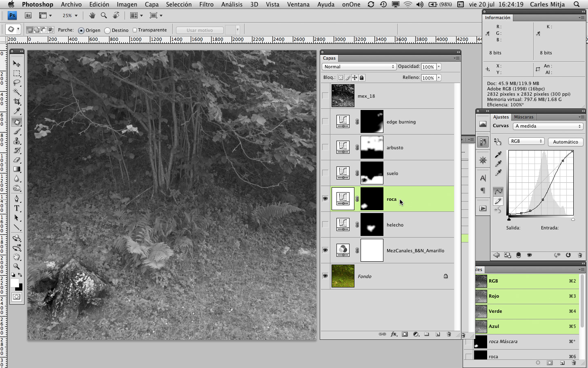Image resolution: width=588 pixels, height=368 pixels.
Task: Select the Fondo layer thumbnail
Action: click(x=343, y=276)
